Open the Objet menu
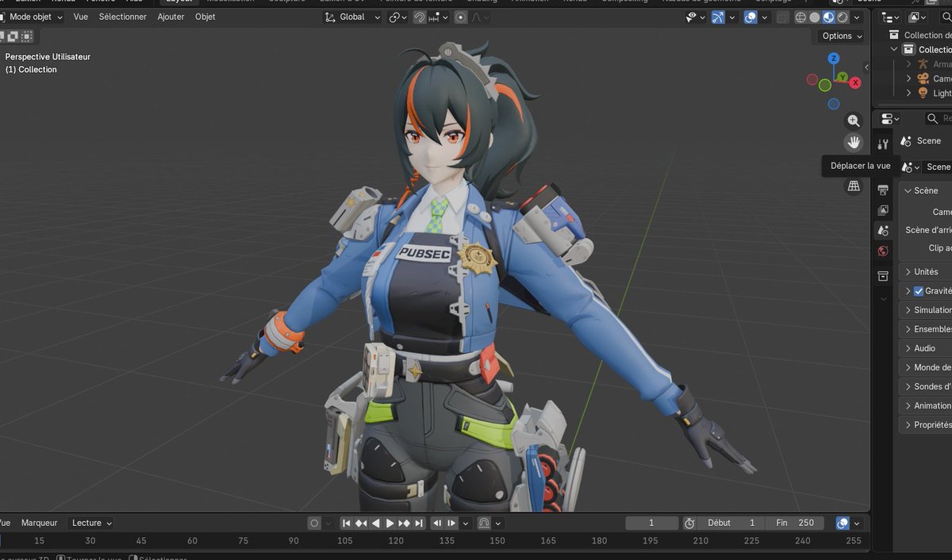 coord(205,17)
